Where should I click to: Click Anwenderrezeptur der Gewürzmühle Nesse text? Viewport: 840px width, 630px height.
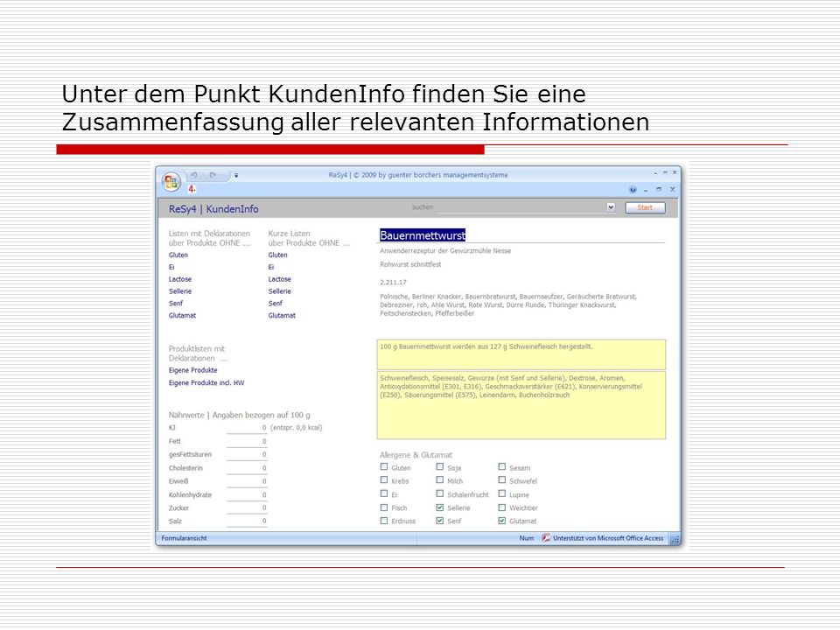click(x=445, y=251)
